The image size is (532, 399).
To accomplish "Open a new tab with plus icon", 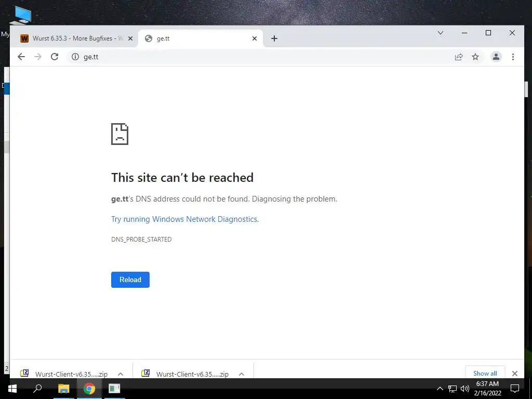I will 274,38.
